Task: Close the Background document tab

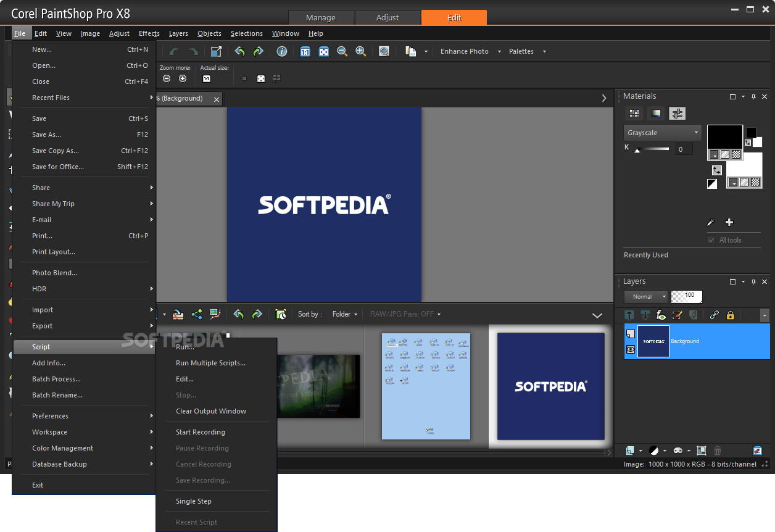Action: pyautogui.click(x=217, y=99)
